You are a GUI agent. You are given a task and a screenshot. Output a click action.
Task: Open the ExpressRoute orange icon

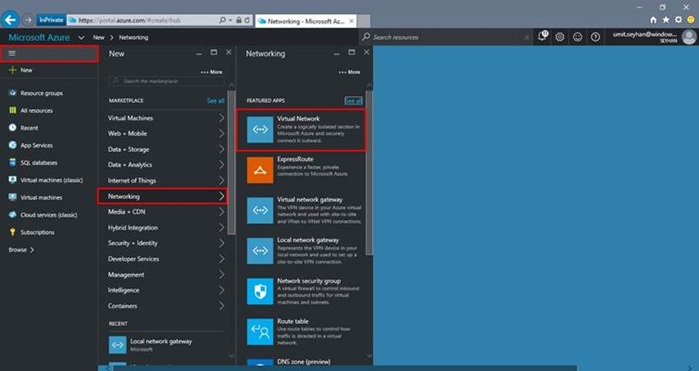click(260, 170)
